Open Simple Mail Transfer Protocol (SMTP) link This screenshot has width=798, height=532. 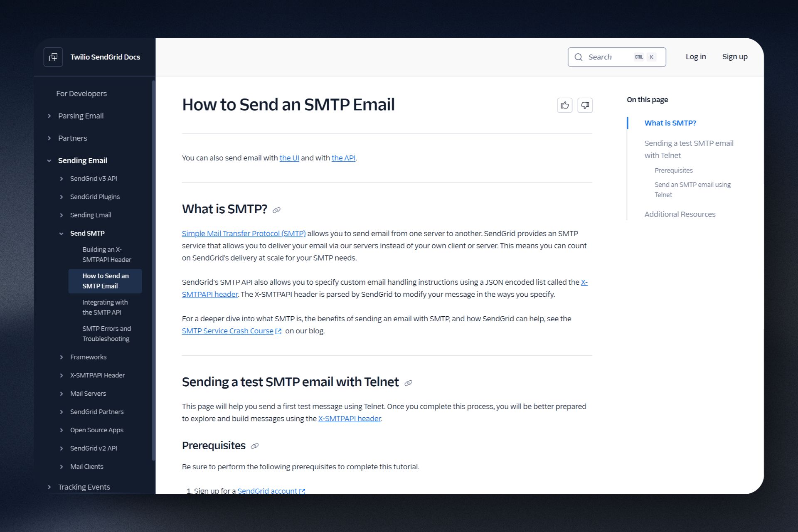[244, 234]
